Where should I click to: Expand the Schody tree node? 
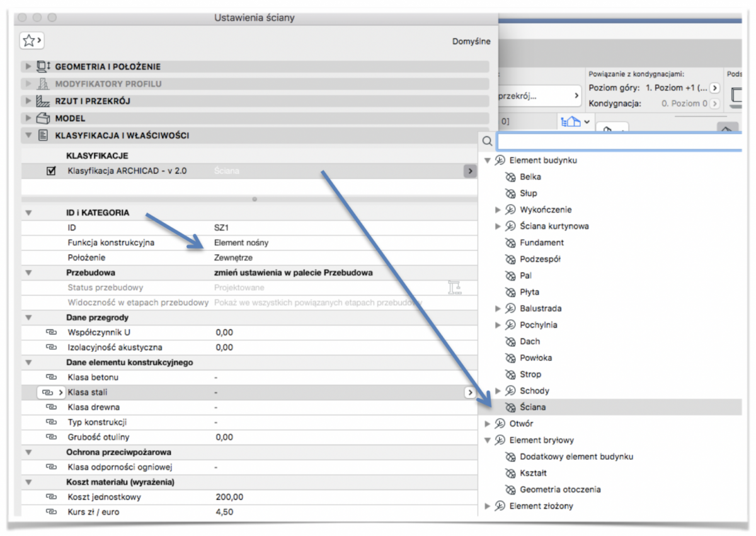498,391
